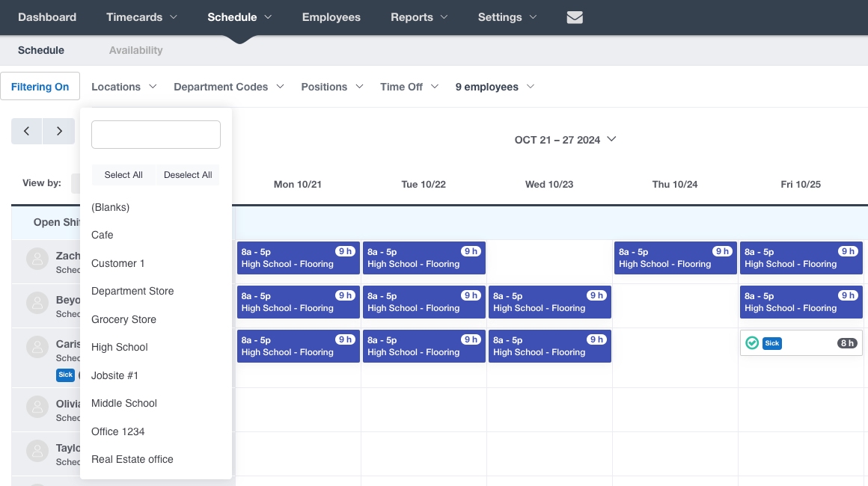The height and width of the screenshot is (486, 868).
Task: Expand the Department Codes dropdown
Action: [x=229, y=87]
